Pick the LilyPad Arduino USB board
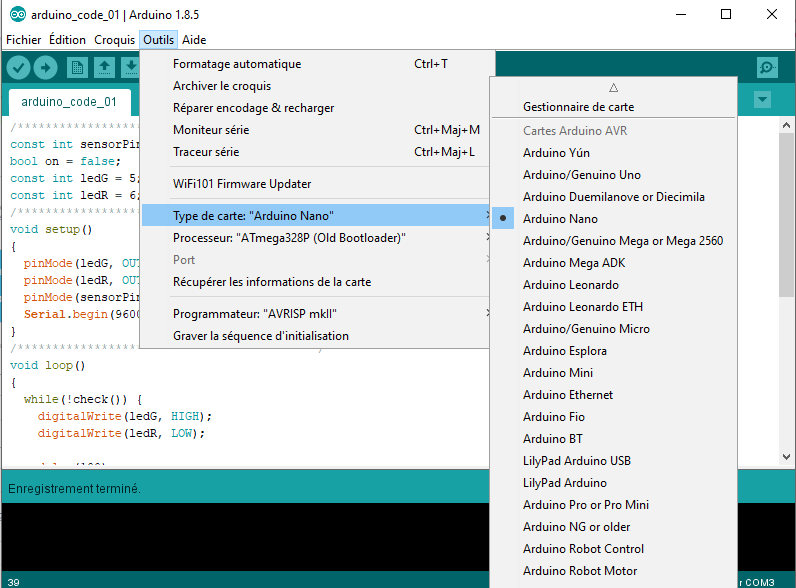 click(613, 461)
